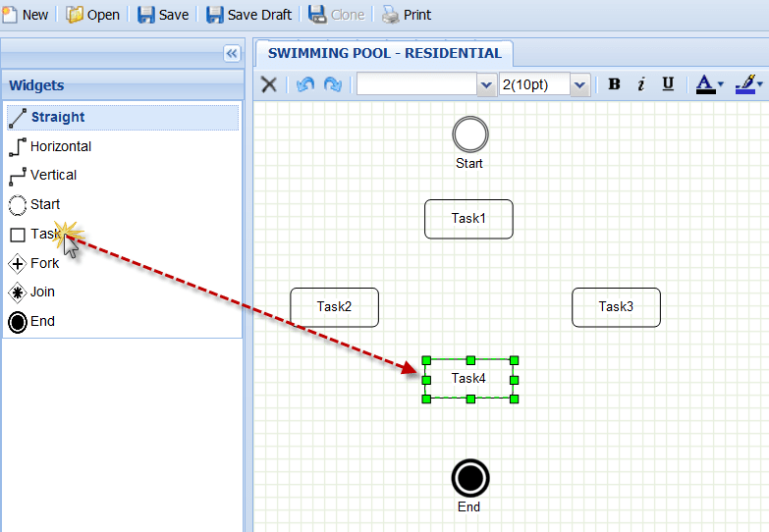Image resolution: width=769 pixels, height=532 pixels.
Task: Click the redo arrow icon
Action: click(333, 84)
